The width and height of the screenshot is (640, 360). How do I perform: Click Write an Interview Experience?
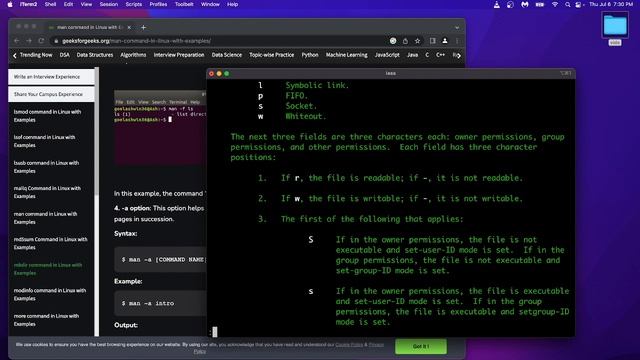tap(51, 77)
